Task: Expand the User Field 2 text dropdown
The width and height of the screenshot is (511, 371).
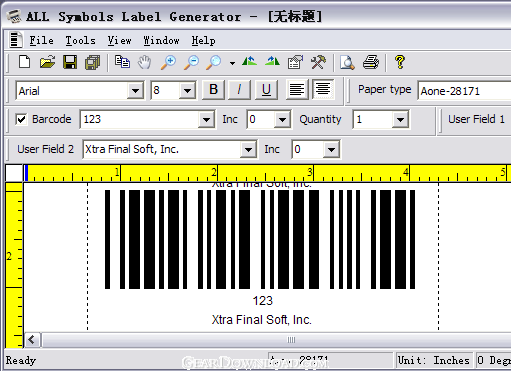Action: [248, 149]
